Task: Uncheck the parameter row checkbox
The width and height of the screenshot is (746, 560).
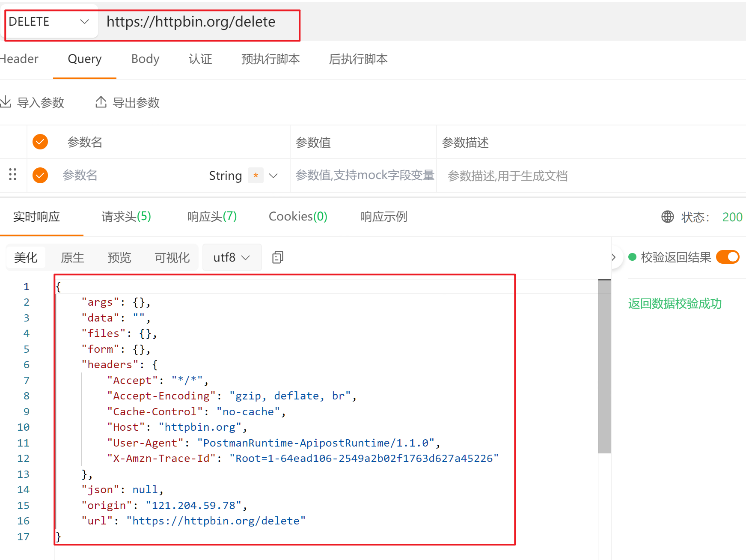Action: (40, 175)
